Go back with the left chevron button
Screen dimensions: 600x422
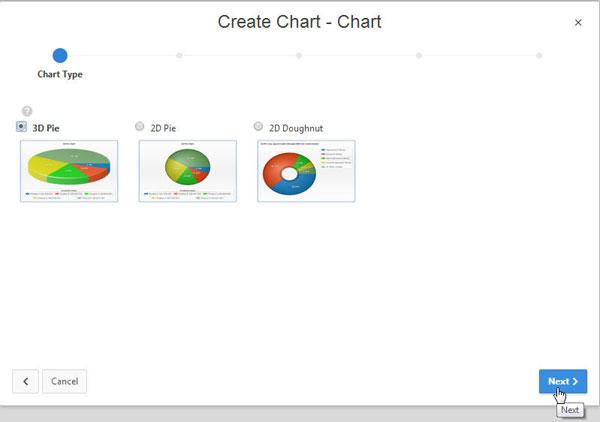(x=25, y=381)
